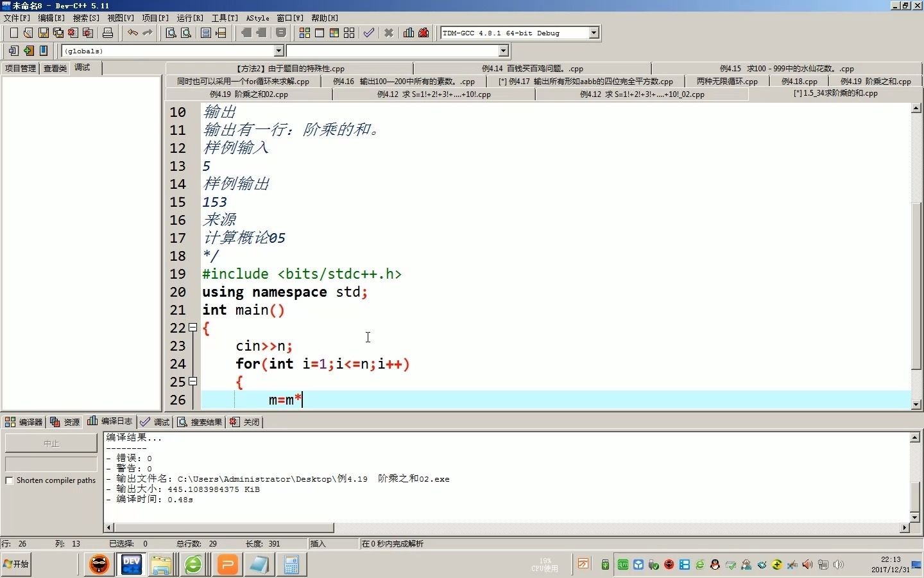
Task: Click the calculator taskbar icon
Action: [x=291, y=565]
